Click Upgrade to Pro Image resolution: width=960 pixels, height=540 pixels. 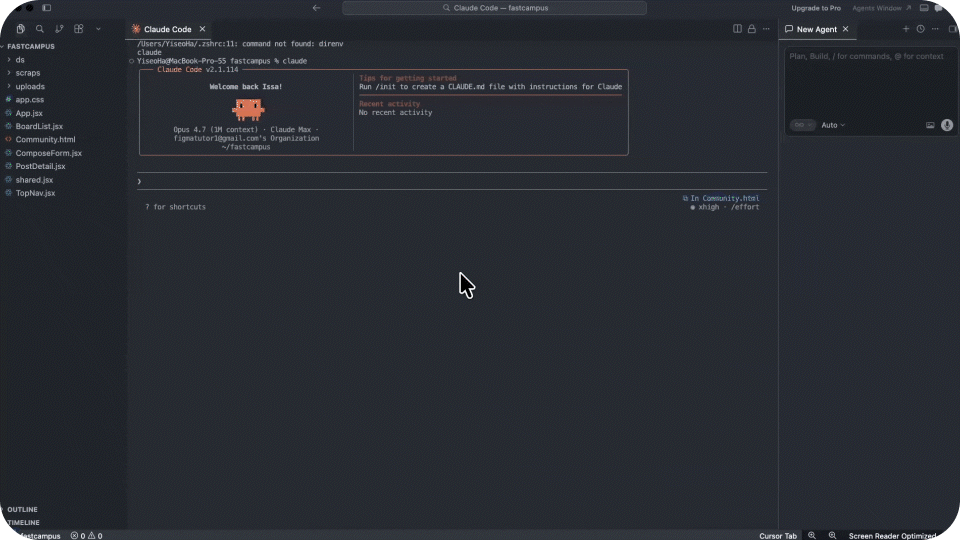click(816, 8)
